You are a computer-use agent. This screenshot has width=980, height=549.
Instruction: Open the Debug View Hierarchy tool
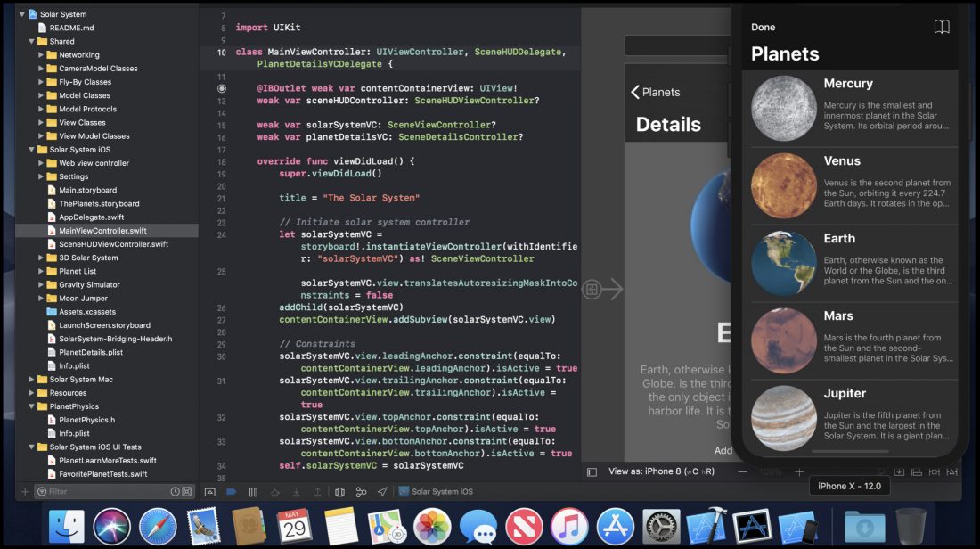click(x=339, y=492)
